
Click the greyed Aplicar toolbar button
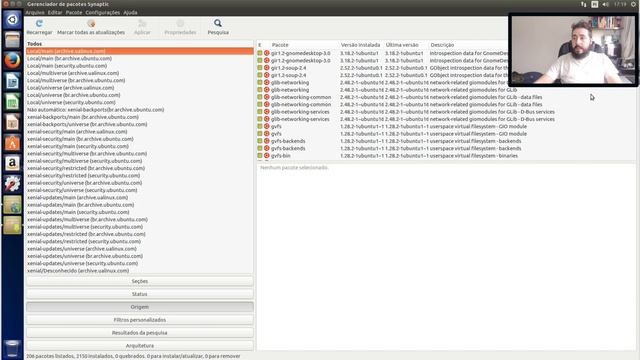(142, 27)
